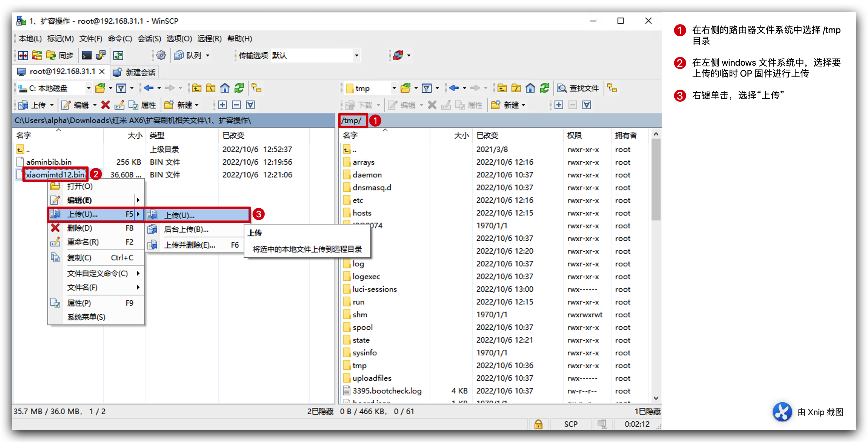Click local unselect files minus icon
This screenshot has height=442, width=868.
(236, 105)
